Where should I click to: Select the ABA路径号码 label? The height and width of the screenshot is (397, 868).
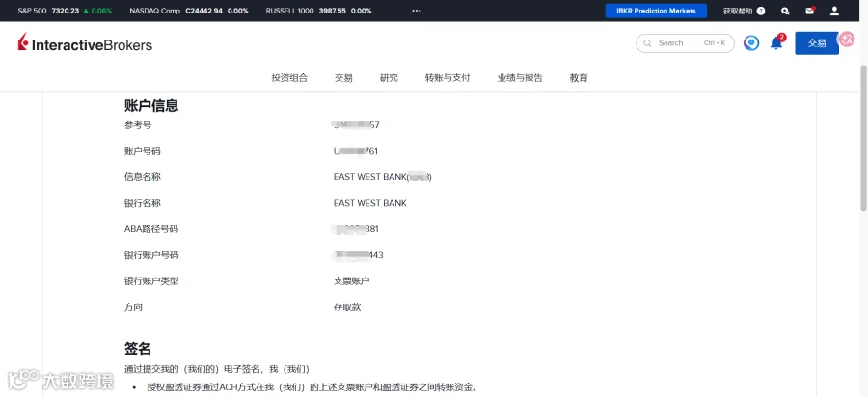(x=151, y=229)
